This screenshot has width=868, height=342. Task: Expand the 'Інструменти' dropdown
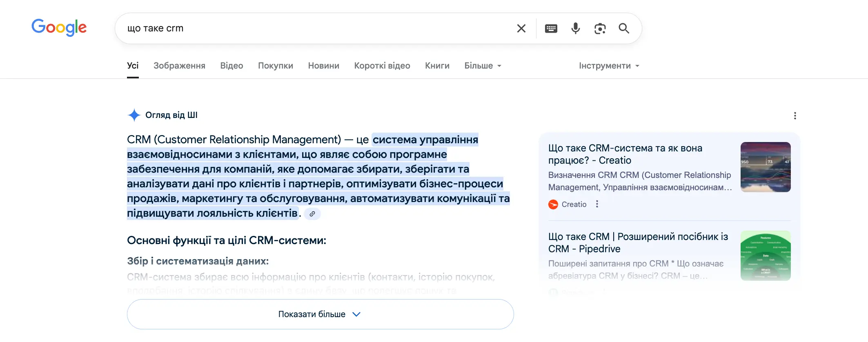[609, 66]
